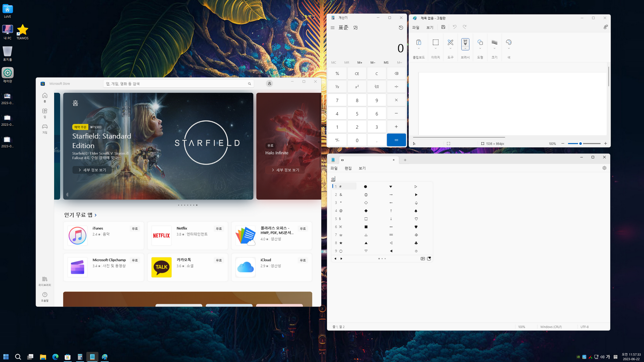The image size is (644, 362).
Task: Select the Paint image selection tool
Action: point(435,42)
